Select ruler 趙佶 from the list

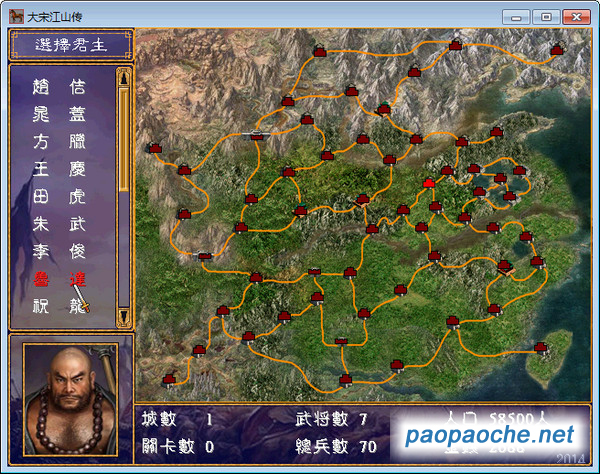click(59, 87)
